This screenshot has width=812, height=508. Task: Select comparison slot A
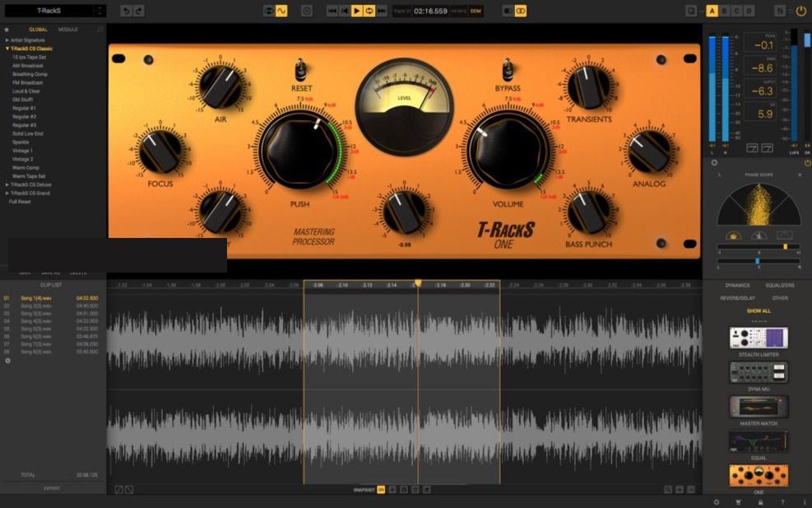(712, 11)
